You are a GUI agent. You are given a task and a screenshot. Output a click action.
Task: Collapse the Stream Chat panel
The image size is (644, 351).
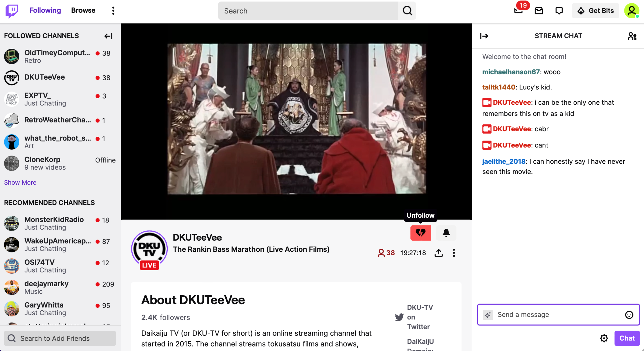click(484, 36)
